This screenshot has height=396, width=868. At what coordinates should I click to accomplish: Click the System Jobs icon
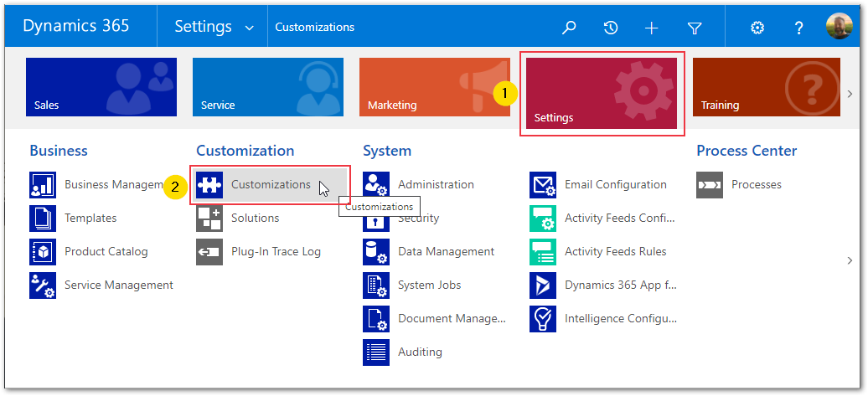point(376,285)
